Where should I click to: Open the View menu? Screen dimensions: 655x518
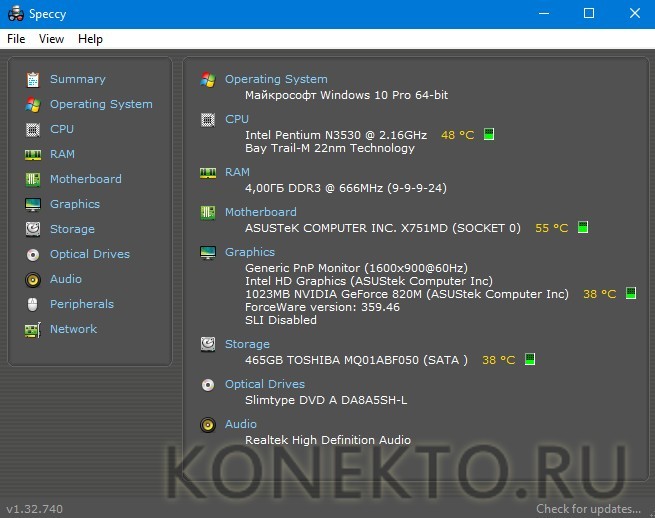coord(51,39)
